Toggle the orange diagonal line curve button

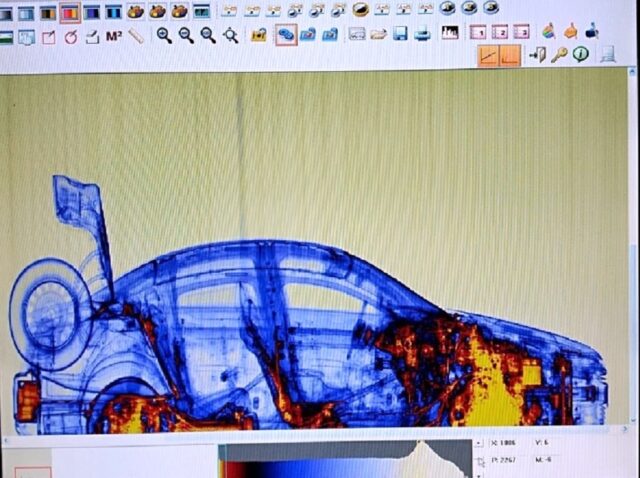[488, 56]
